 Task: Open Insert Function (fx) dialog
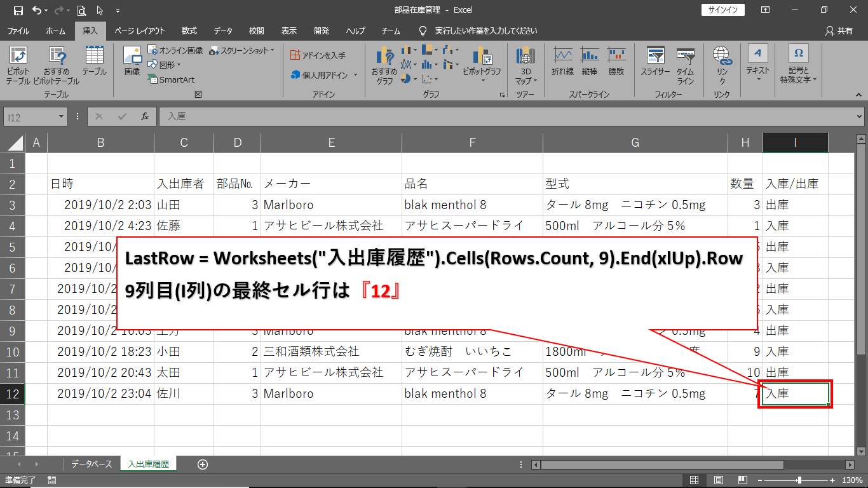145,117
